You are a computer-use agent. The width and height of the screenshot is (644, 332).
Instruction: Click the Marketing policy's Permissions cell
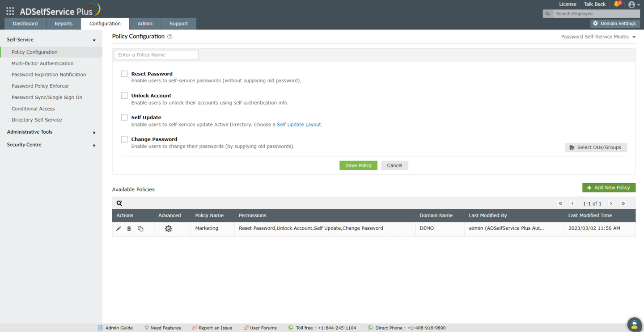pyautogui.click(x=325, y=229)
